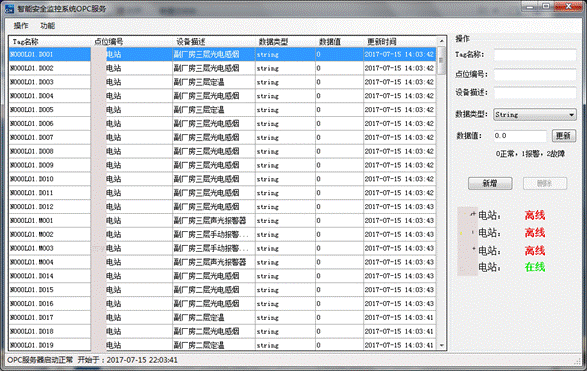
Task: Focus the 点位编号 input field
Action: pos(535,74)
